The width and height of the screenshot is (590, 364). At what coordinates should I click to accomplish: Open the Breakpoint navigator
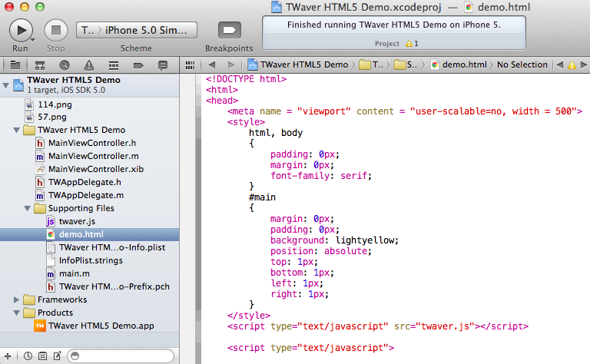click(x=138, y=65)
